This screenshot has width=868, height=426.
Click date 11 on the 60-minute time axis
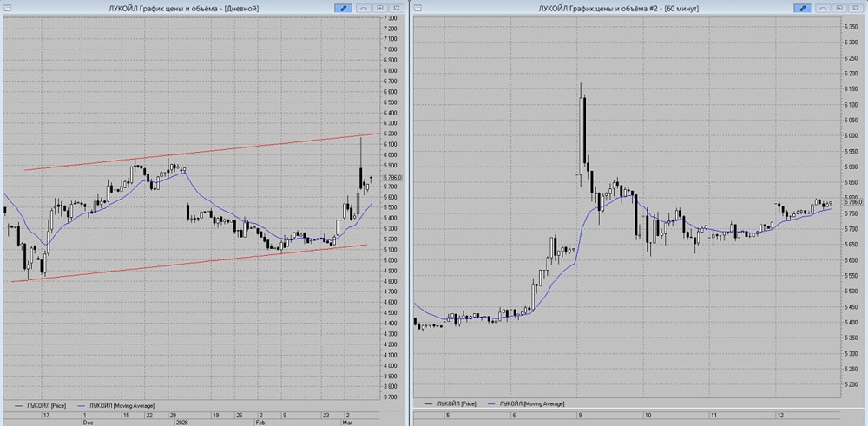pos(714,415)
